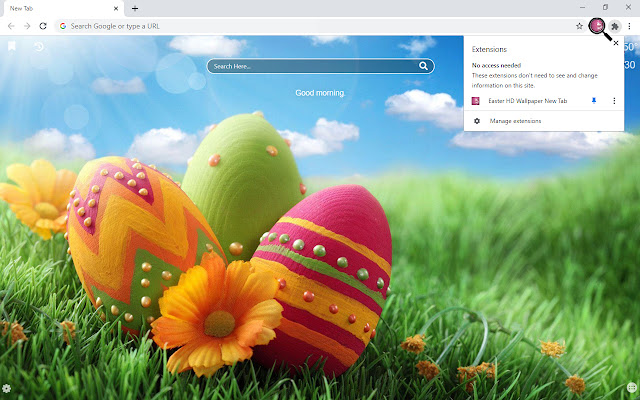Viewport: 640px width, 400px height.
Task: Click the Extensions popup heading
Action: [x=489, y=49]
